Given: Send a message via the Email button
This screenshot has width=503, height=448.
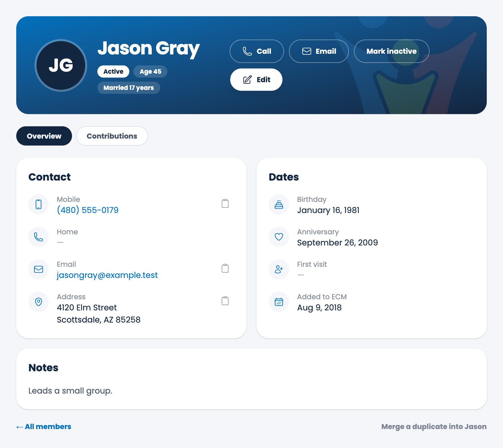Looking at the screenshot, I should 319,51.
